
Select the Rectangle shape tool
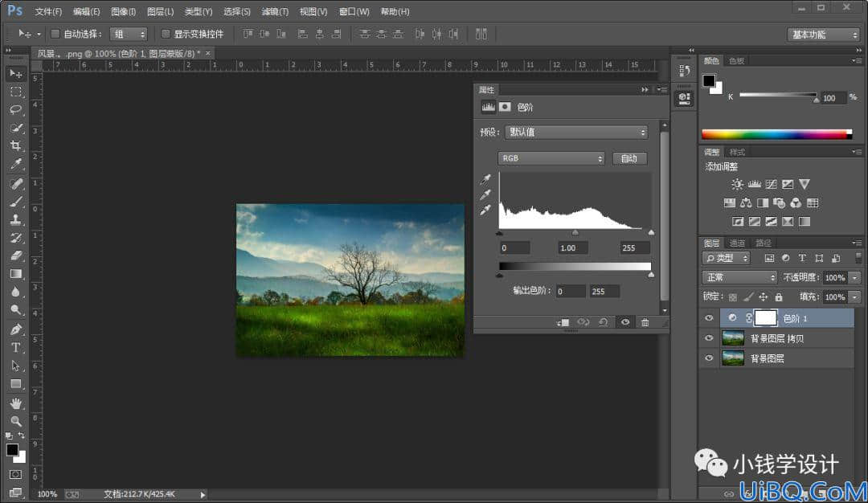coord(16,383)
